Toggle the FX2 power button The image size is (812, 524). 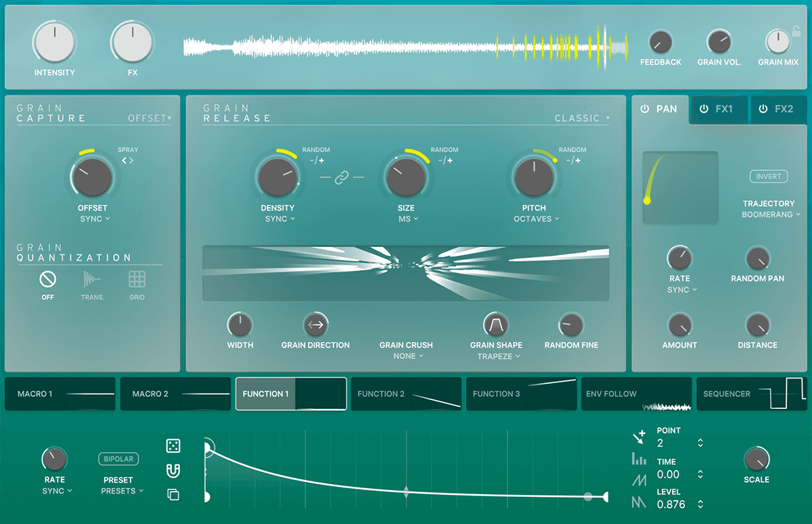point(763,109)
